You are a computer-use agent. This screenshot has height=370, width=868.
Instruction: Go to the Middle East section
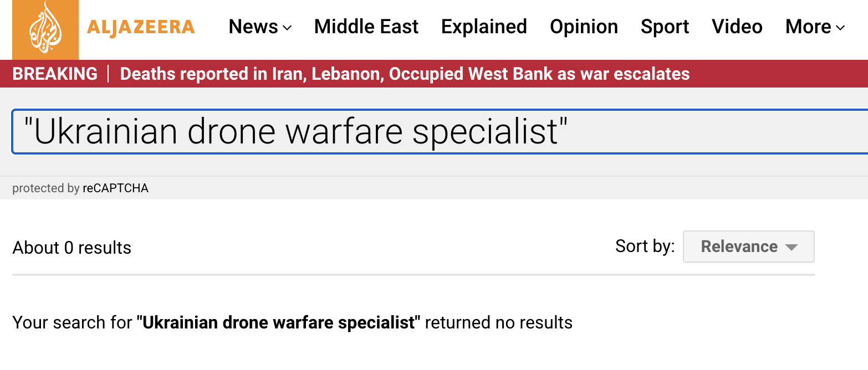click(366, 27)
